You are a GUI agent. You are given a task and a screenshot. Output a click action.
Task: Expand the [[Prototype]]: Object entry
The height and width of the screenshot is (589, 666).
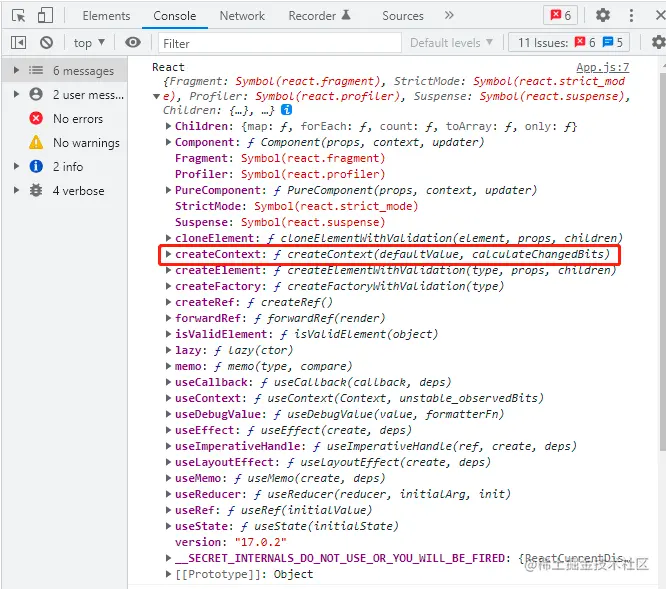168,574
